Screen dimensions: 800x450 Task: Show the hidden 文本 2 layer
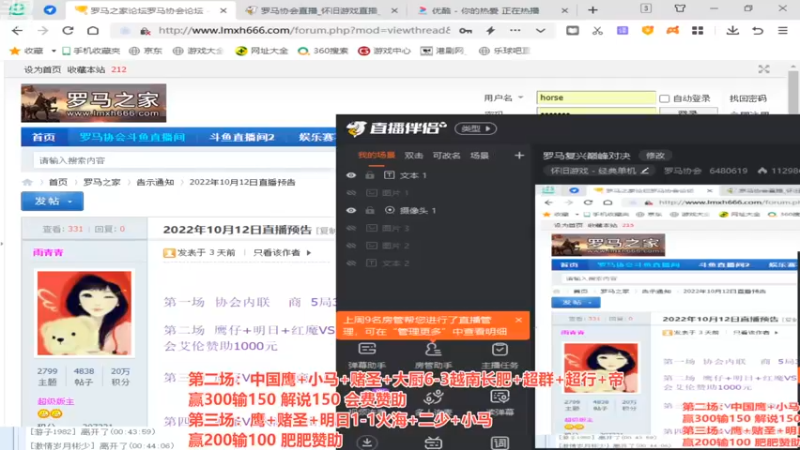click(351, 263)
